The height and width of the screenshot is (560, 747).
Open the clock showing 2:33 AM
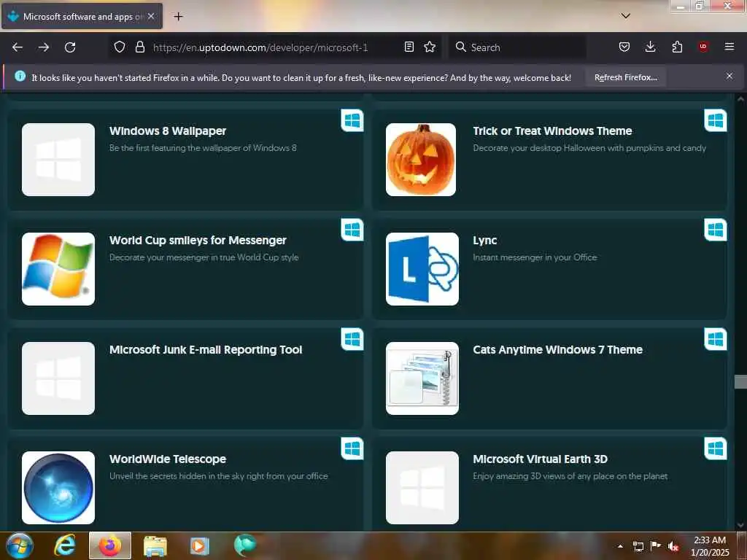coord(710,546)
